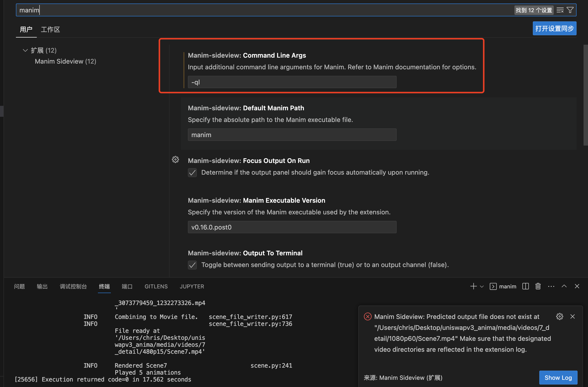Disable Focus Output On Run

coord(192,172)
